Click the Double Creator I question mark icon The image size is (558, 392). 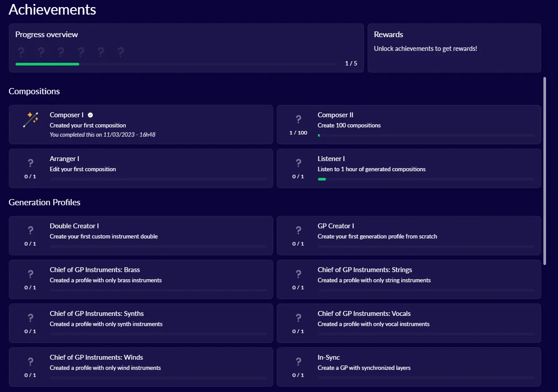pyautogui.click(x=31, y=230)
